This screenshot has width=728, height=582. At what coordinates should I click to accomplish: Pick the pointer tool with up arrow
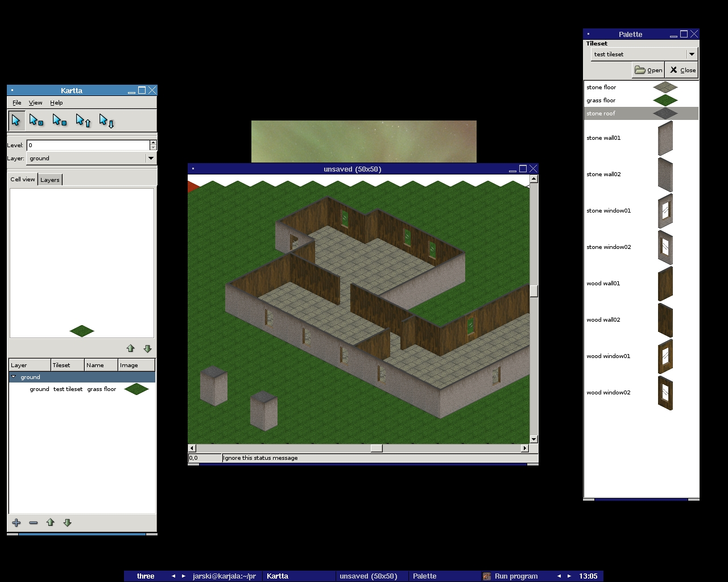pos(83,120)
